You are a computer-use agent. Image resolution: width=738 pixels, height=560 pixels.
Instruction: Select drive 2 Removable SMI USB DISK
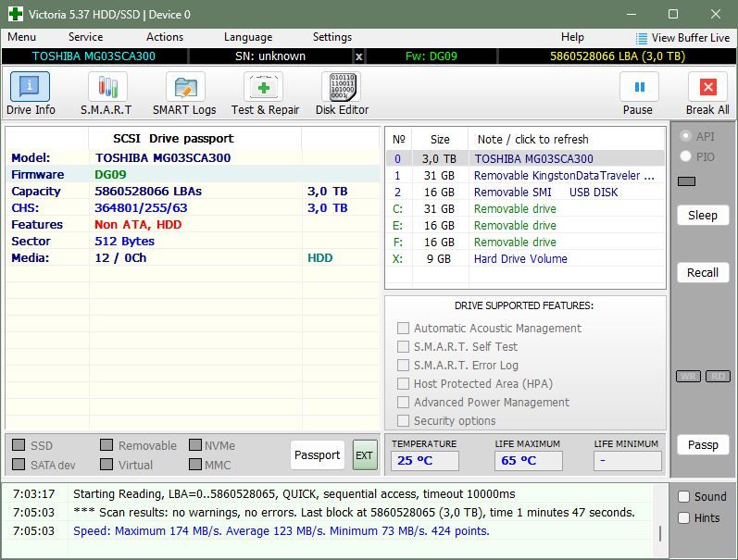pos(525,192)
